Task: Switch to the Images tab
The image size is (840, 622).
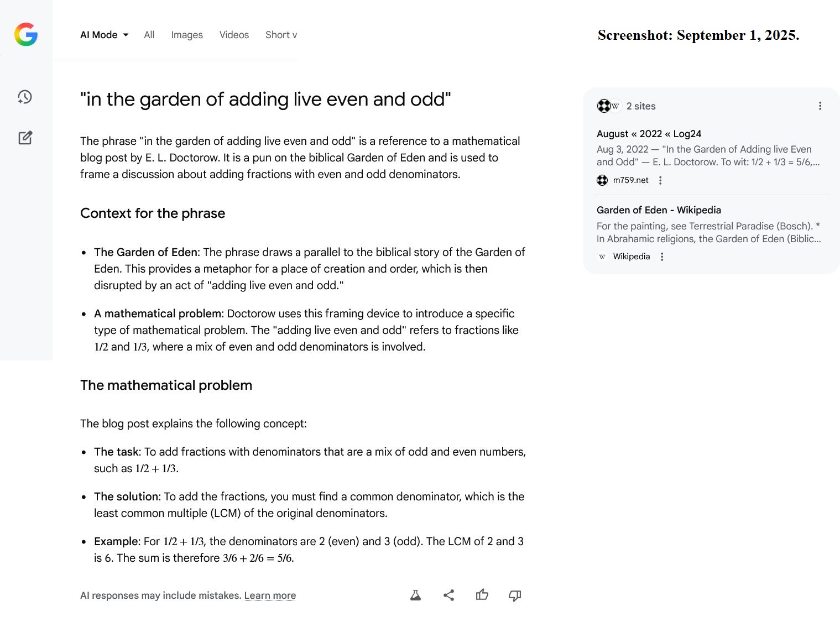Action: coord(187,35)
